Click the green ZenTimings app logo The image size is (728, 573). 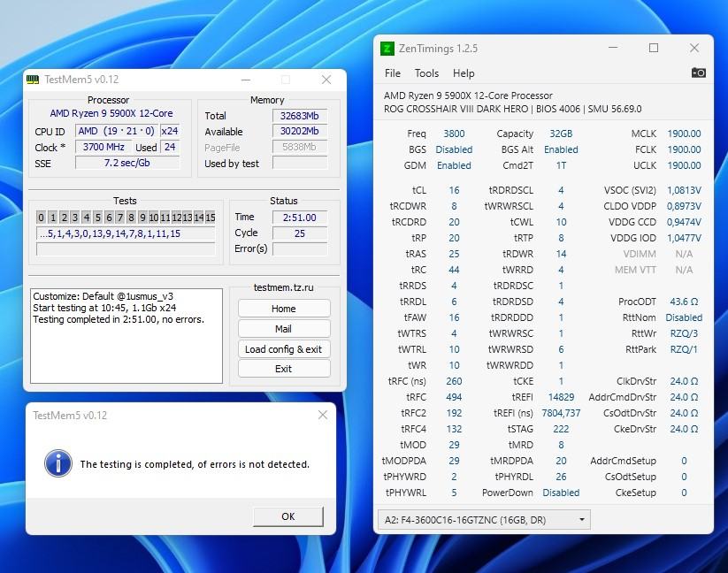coord(387,49)
